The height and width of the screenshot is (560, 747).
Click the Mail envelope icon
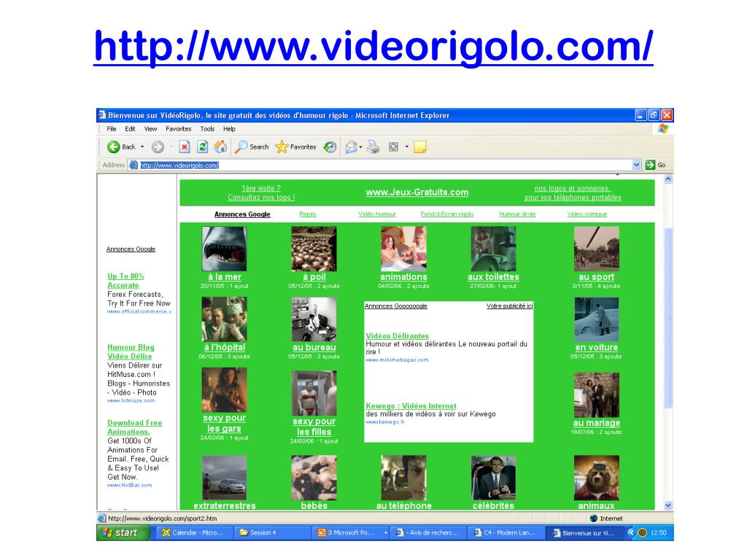coord(351,147)
